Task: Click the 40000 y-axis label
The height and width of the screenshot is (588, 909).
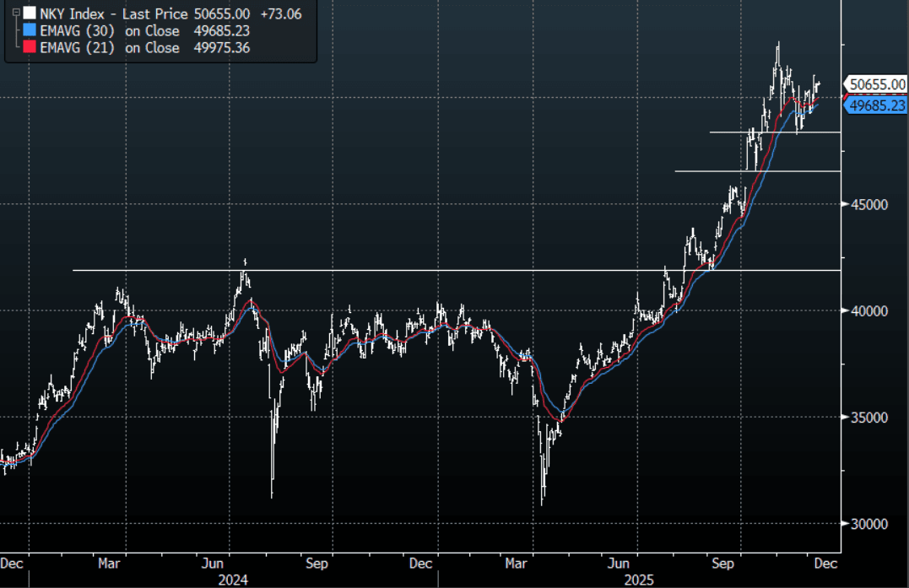Action: click(x=869, y=311)
